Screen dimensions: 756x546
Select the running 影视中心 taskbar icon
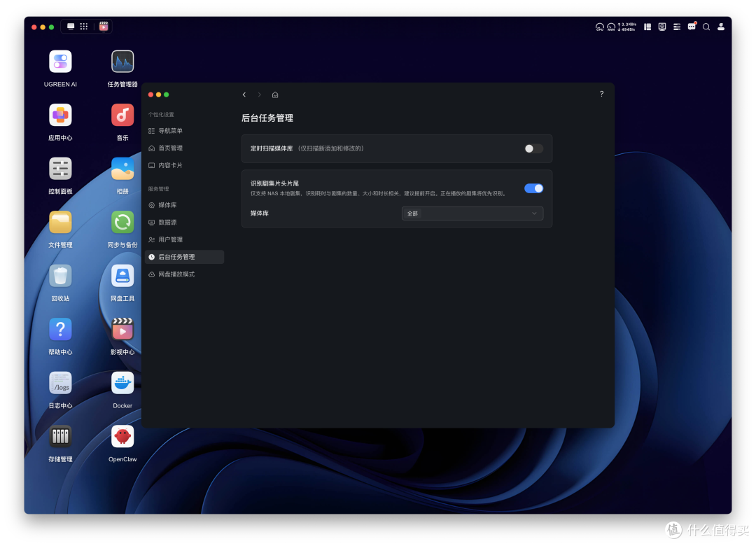point(104,26)
